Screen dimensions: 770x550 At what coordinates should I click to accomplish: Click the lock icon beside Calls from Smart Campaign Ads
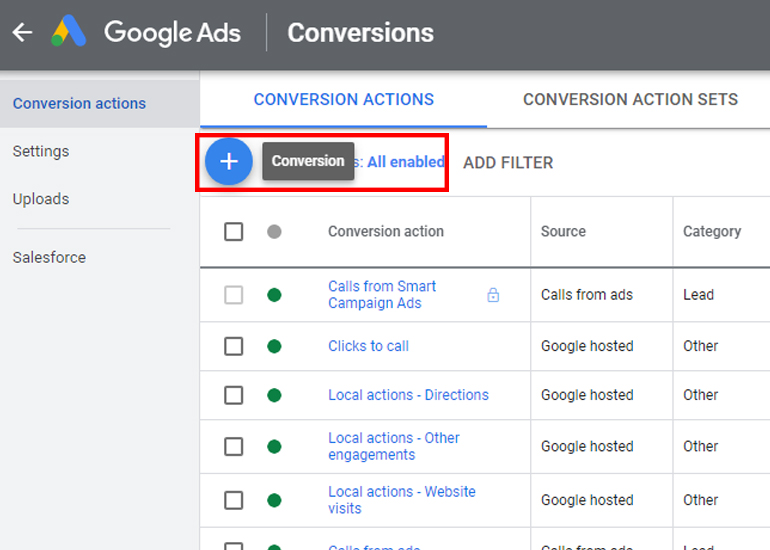pyautogui.click(x=493, y=295)
